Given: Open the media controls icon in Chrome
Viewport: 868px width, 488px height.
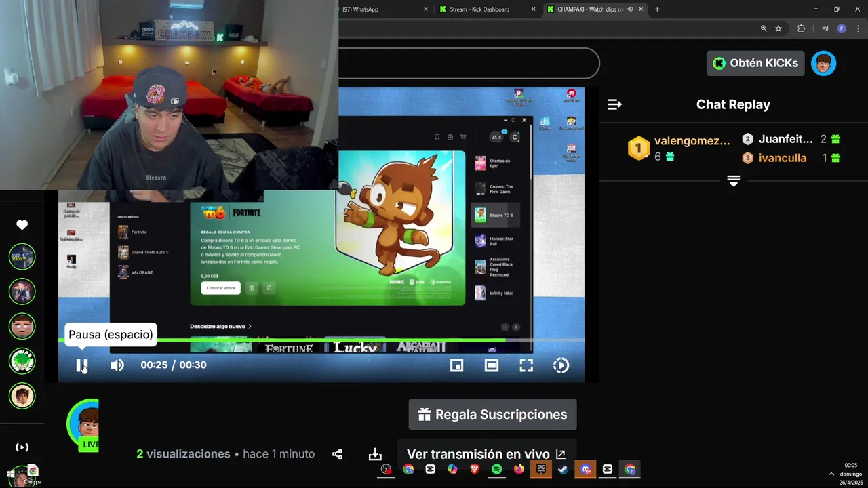Looking at the screenshot, I should [x=825, y=28].
